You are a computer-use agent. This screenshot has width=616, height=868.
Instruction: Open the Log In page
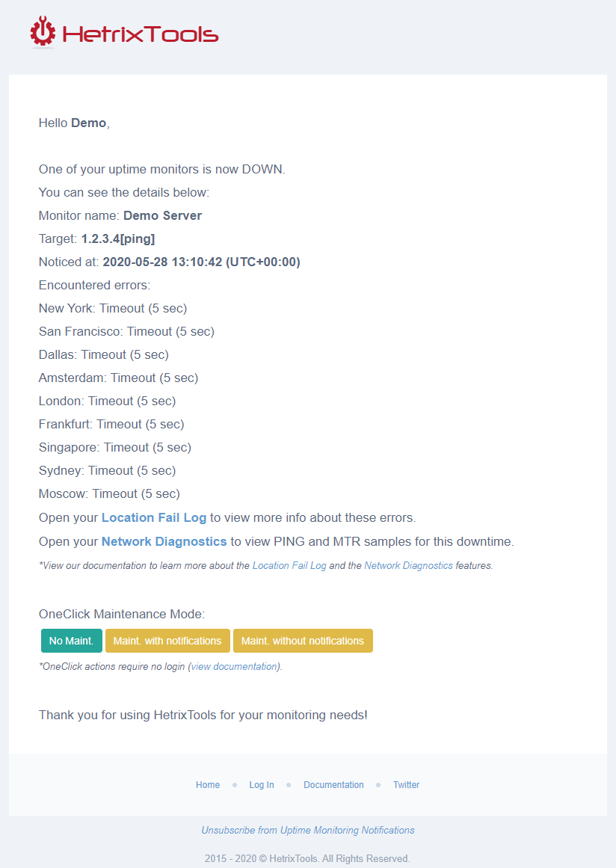point(261,785)
